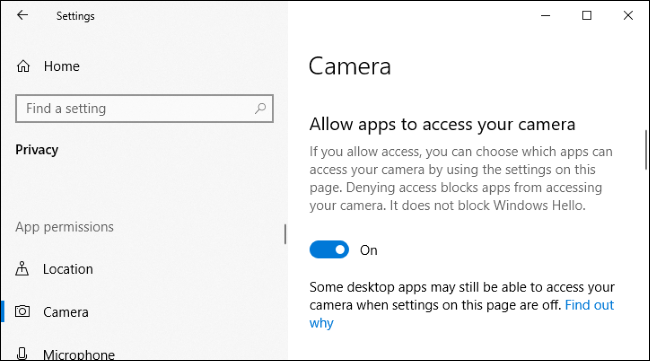This screenshot has width=650, height=363.
Task: Focus the 'Find a setting' search box
Action: pos(144,109)
